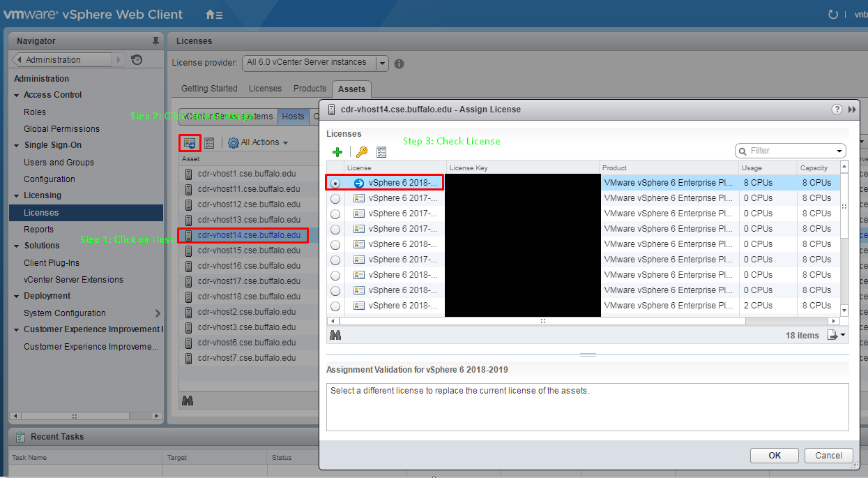Screen dimensions: 868x478
Task: Select the radio button on the fourth license row
Action: click(335, 229)
